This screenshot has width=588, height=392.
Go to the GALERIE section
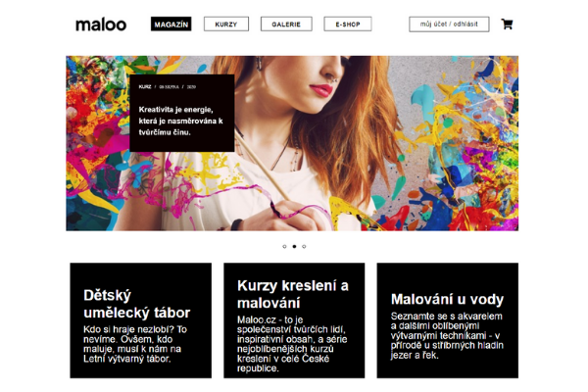[x=286, y=24]
